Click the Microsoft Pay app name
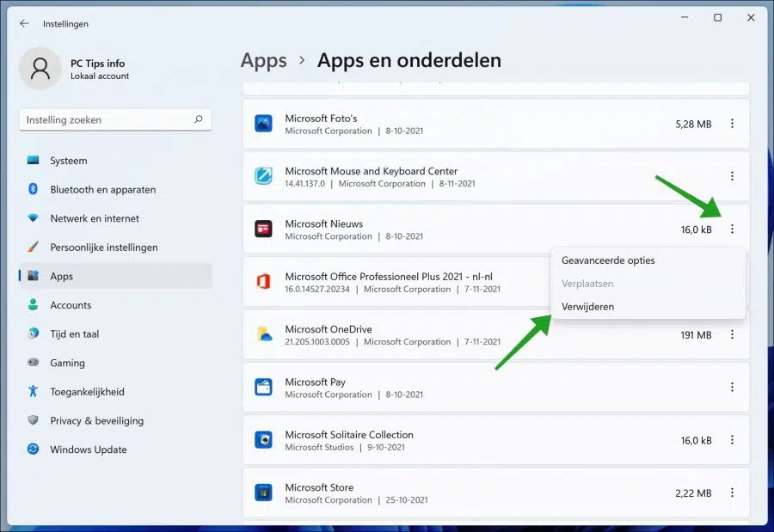The height and width of the screenshot is (532, 774). pos(315,382)
